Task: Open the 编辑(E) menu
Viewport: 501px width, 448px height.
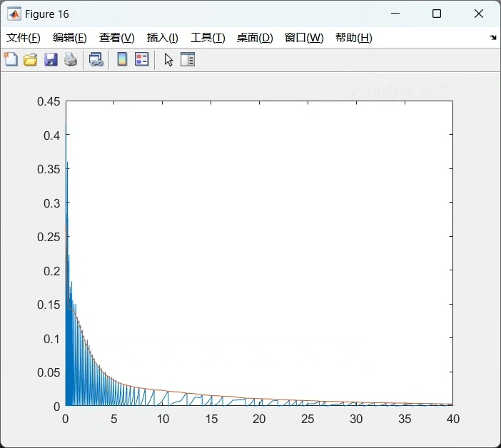Action: tap(70, 38)
